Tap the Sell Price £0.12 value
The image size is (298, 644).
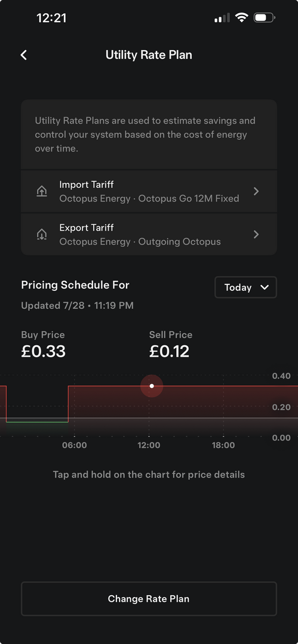pos(169,352)
